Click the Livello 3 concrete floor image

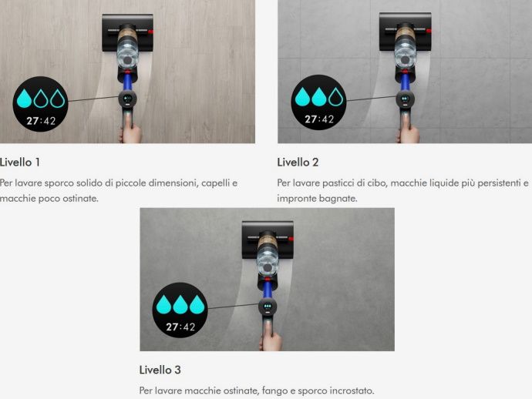point(267,280)
